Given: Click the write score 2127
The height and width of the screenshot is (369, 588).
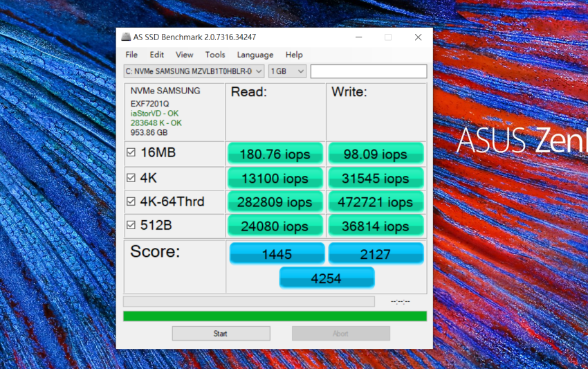Looking at the screenshot, I should (x=376, y=254).
